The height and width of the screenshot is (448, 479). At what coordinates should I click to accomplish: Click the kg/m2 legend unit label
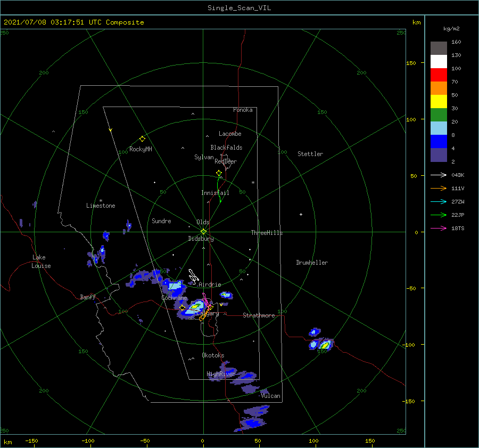point(451,29)
